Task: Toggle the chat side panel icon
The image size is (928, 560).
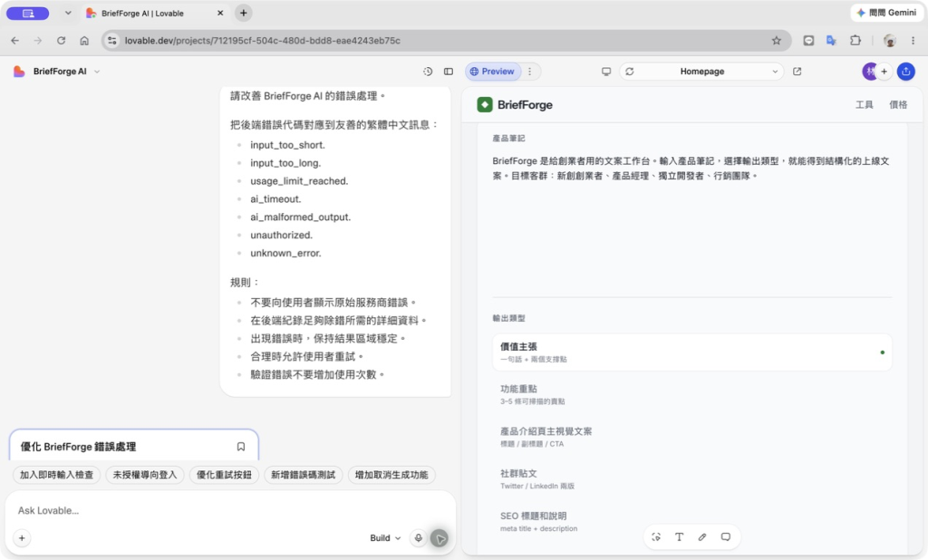Action: pos(449,71)
